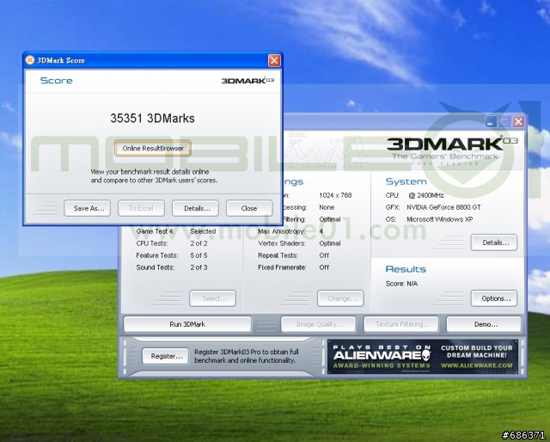
Task: Click the To Excel button
Action: [141, 208]
